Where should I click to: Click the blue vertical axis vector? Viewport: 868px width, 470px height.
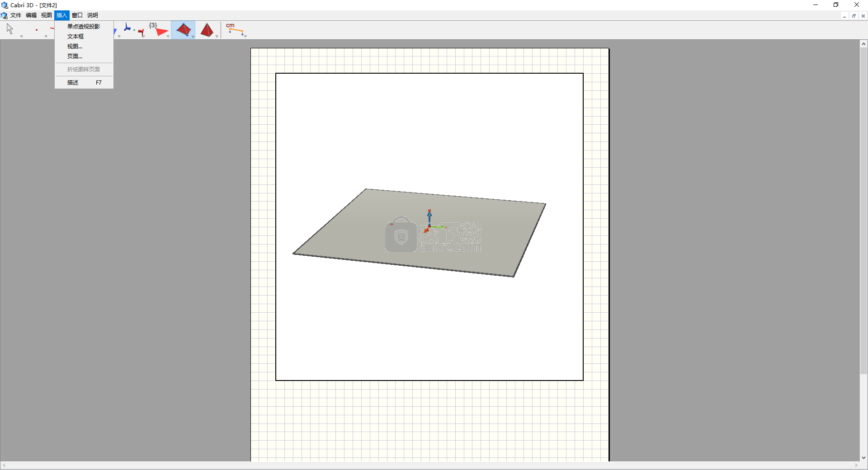[429, 217]
